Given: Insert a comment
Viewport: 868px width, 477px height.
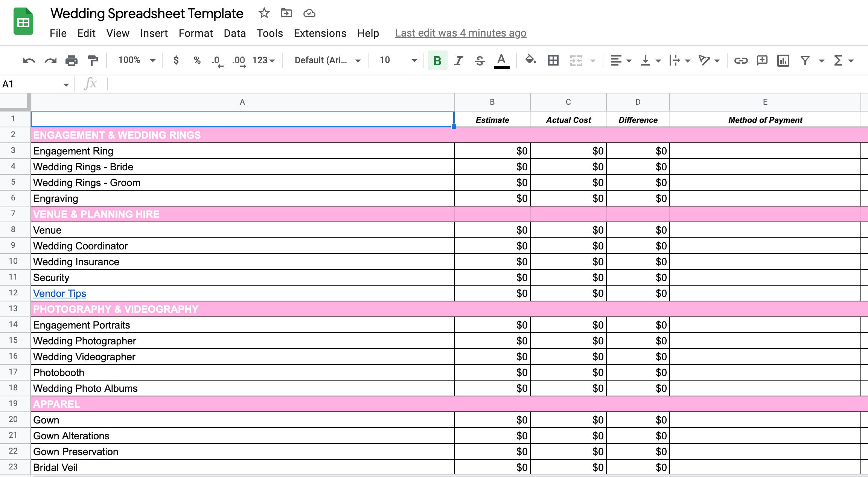Looking at the screenshot, I should pyautogui.click(x=762, y=60).
